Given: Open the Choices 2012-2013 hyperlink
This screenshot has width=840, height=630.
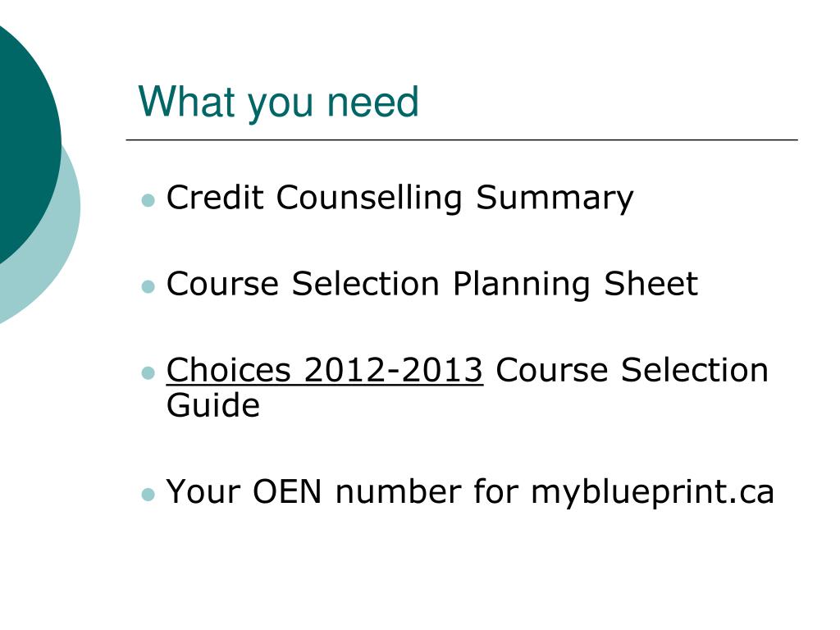Looking at the screenshot, I should click(325, 370).
